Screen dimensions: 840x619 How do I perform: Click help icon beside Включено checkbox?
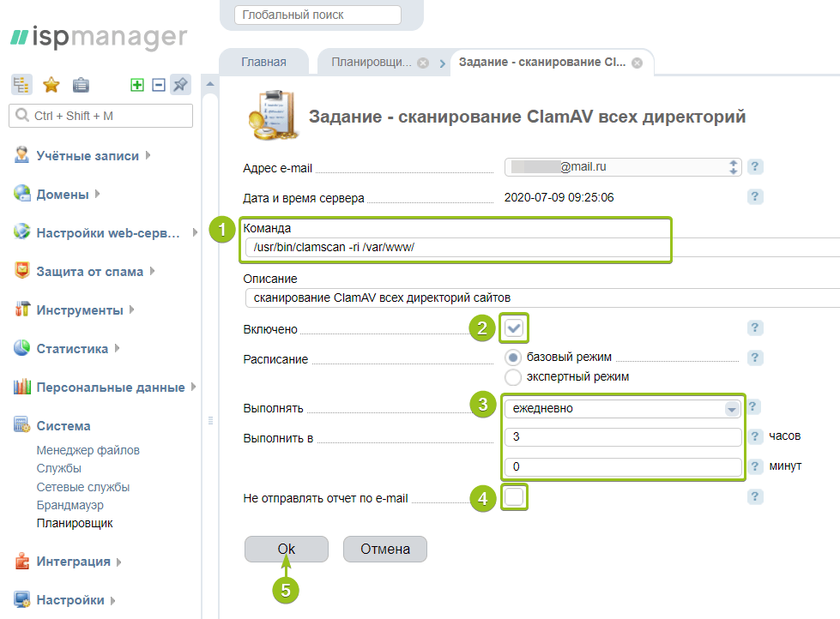pos(755,328)
